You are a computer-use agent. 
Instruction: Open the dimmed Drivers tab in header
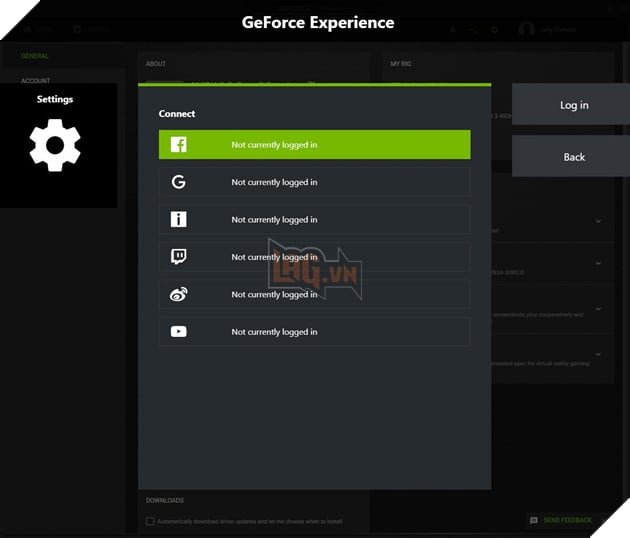tap(92, 29)
